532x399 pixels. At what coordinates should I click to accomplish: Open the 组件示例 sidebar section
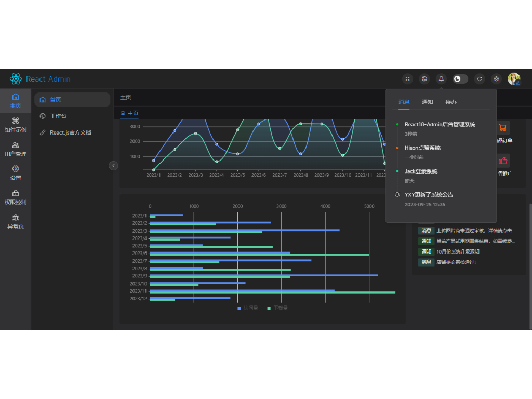[x=16, y=125]
